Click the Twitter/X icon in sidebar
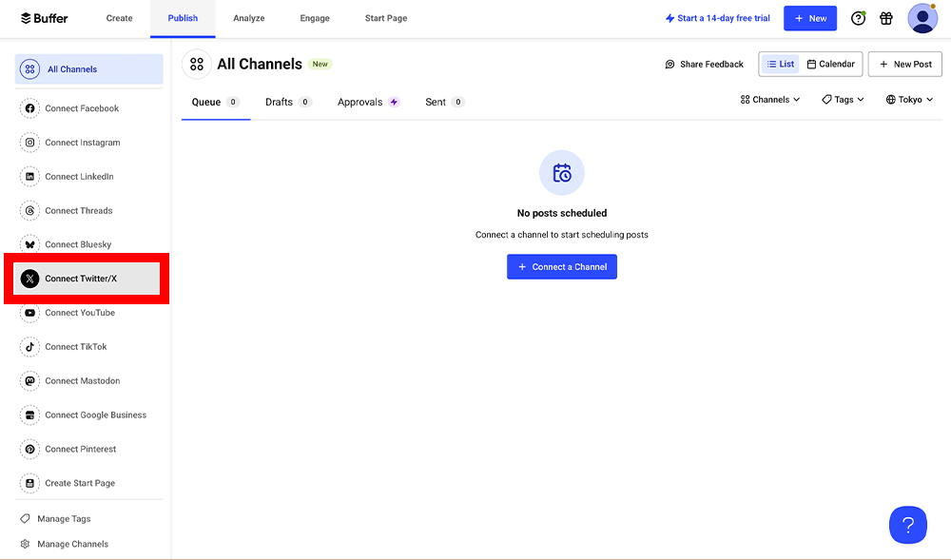The image size is (951, 560). click(x=29, y=279)
